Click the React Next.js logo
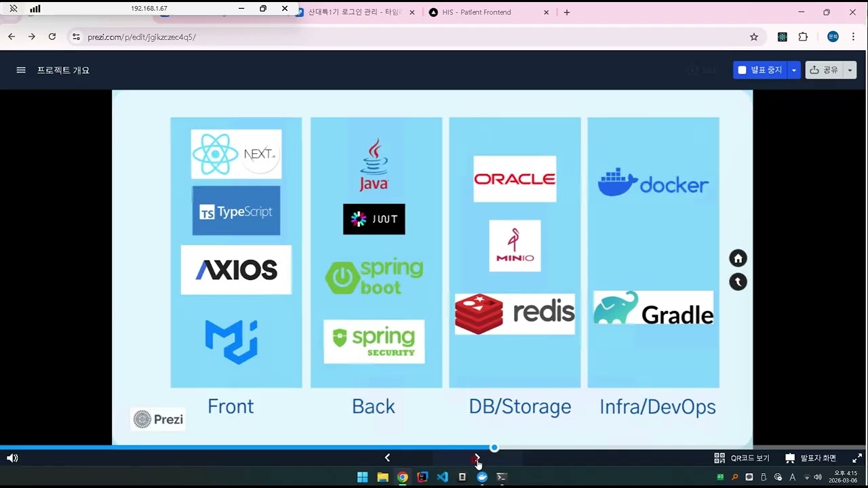Viewport: 868px width, 488px height. tap(236, 154)
